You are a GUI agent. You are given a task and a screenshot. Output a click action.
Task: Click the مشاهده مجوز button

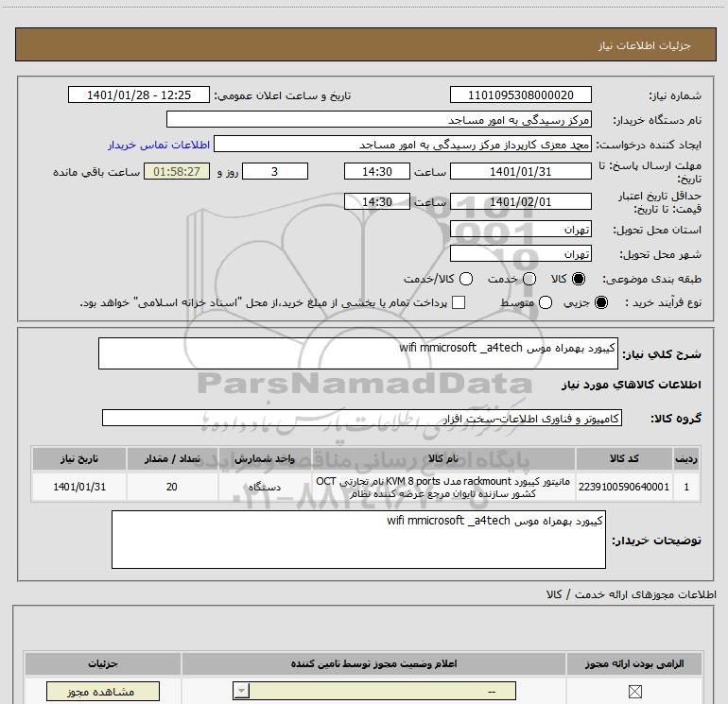[x=103, y=692]
